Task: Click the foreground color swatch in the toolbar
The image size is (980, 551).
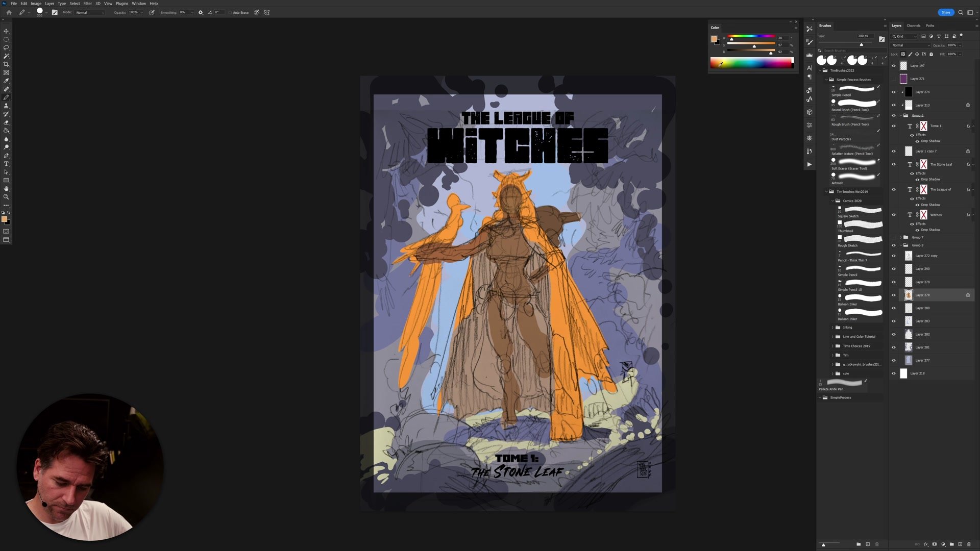Action: coord(6,219)
